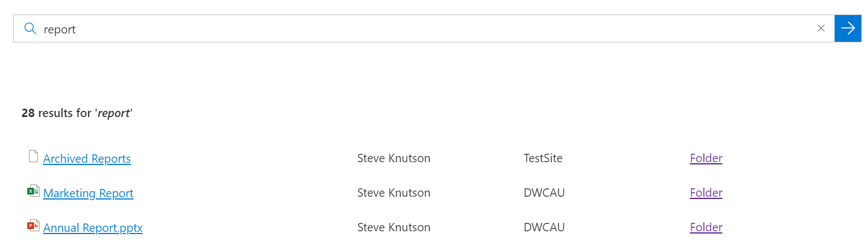This screenshot has width=868, height=248.
Task: Click the '28 results for report' text
Action: tap(77, 113)
